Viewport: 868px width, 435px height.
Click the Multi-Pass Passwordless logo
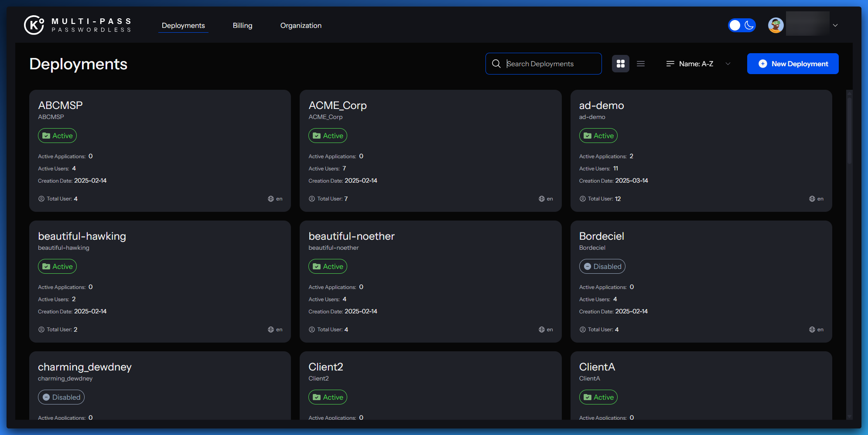[x=78, y=25]
